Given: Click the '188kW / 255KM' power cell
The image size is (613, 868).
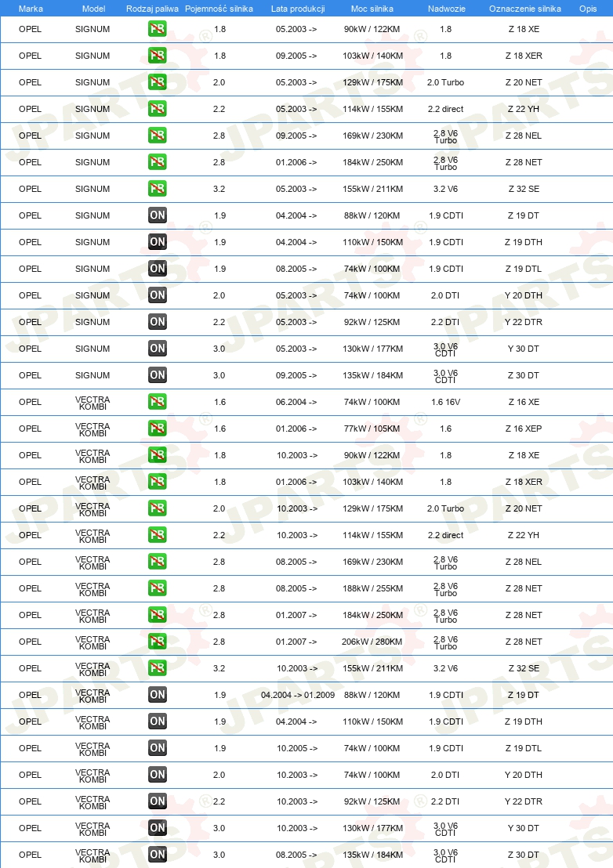Looking at the screenshot, I should click(372, 588).
